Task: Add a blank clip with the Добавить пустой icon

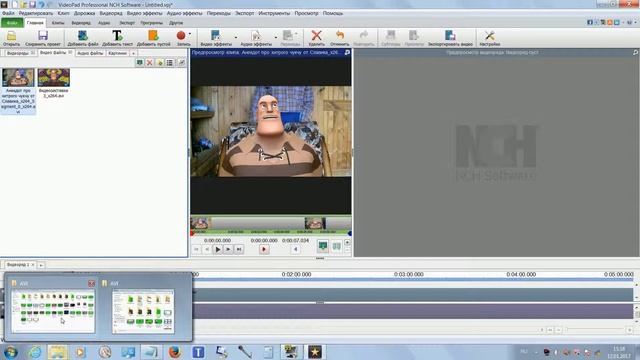Action: pos(153,38)
